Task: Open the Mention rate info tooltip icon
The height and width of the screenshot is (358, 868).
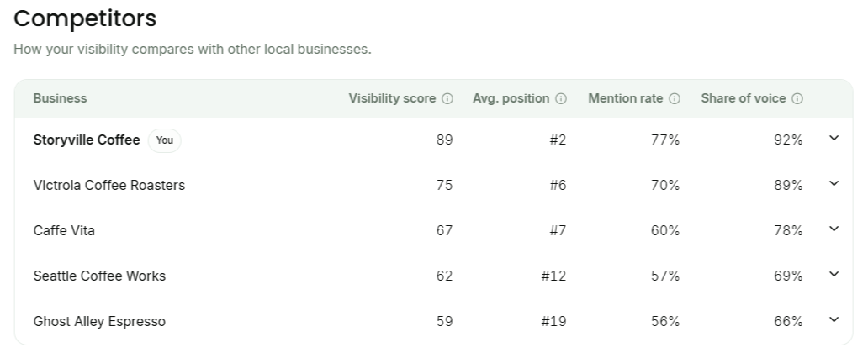Action: (x=675, y=98)
